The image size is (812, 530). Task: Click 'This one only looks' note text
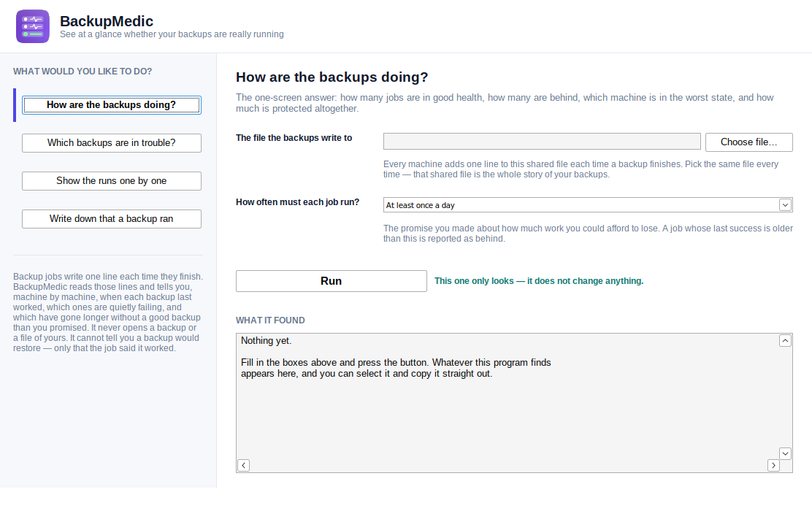click(x=539, y=281)
